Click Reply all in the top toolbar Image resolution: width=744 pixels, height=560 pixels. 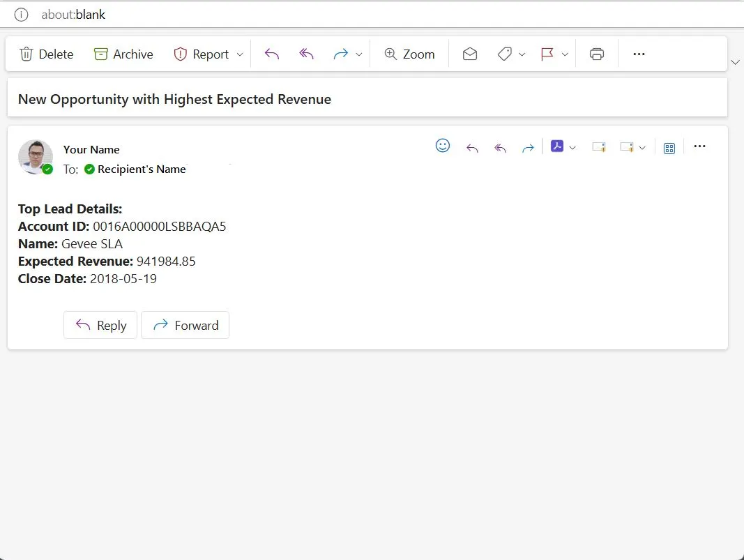306,54
